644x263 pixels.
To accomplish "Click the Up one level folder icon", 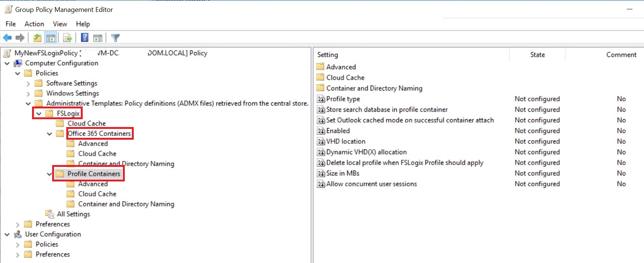I will 37,38.
